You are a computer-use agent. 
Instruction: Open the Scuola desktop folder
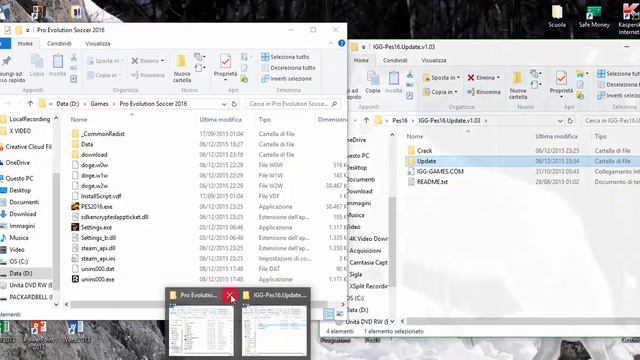click(557, 16)
